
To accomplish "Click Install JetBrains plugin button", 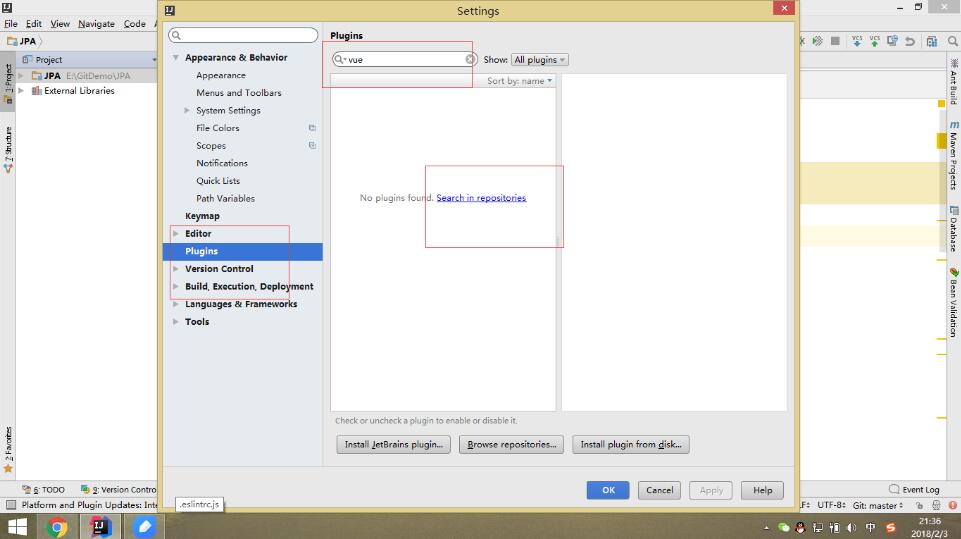I will [393, 445].
